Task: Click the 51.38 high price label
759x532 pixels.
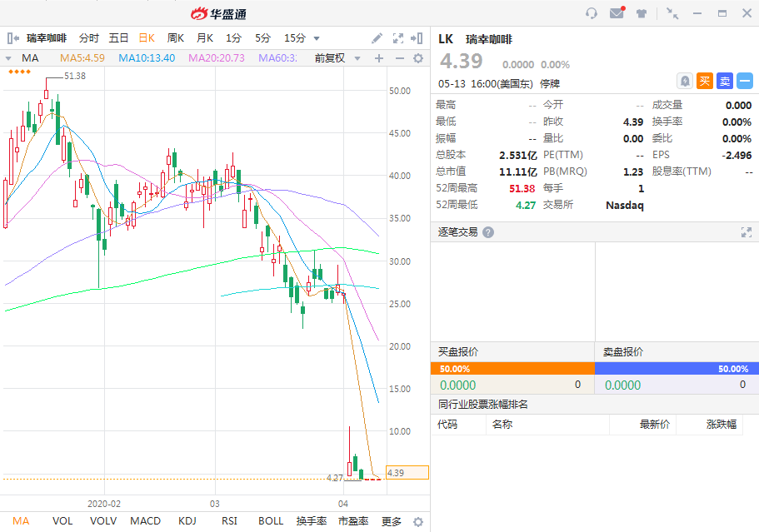Action: click(75, 76)
